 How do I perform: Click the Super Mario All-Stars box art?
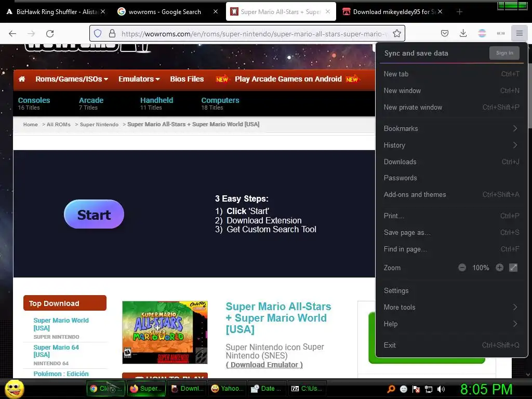pyautogui.click(x=165, y=332)
